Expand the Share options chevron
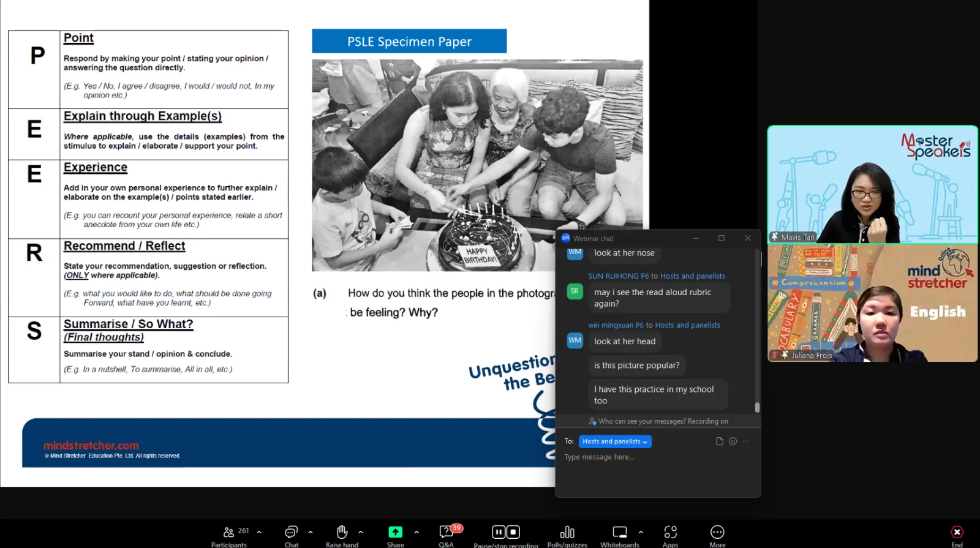Viewport: 980px width, 548px height. coord(417,532)
